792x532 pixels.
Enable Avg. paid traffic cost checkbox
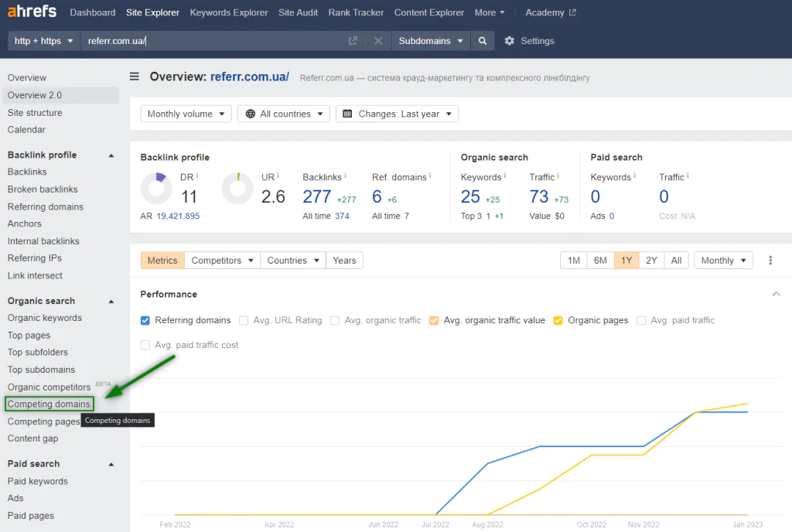[x=145, y=345]
